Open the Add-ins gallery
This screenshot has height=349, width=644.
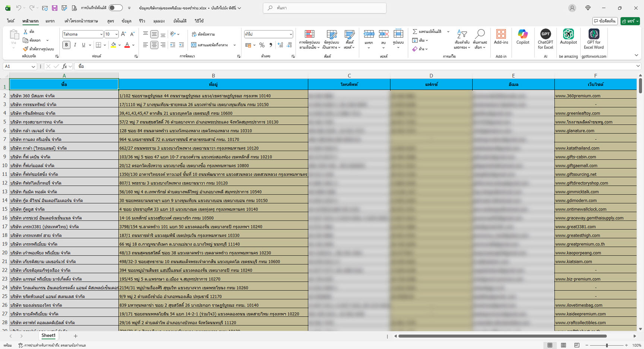(x=501, y=37)
